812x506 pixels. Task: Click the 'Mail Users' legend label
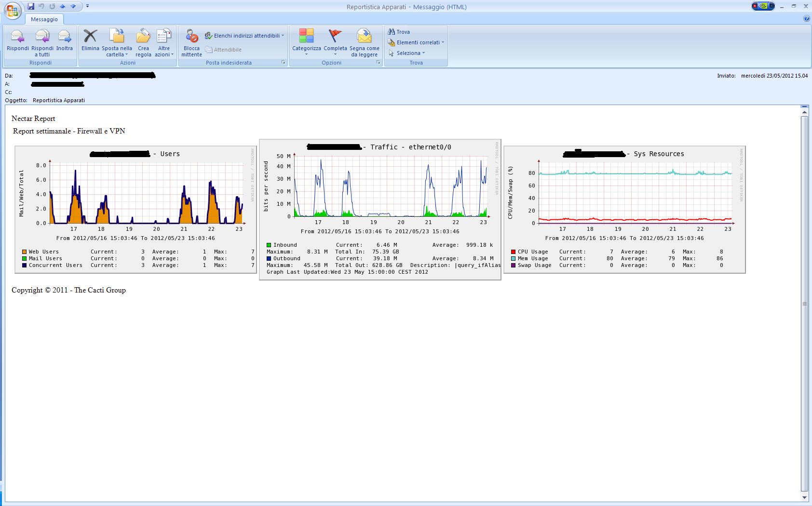[x=45, y=258]
